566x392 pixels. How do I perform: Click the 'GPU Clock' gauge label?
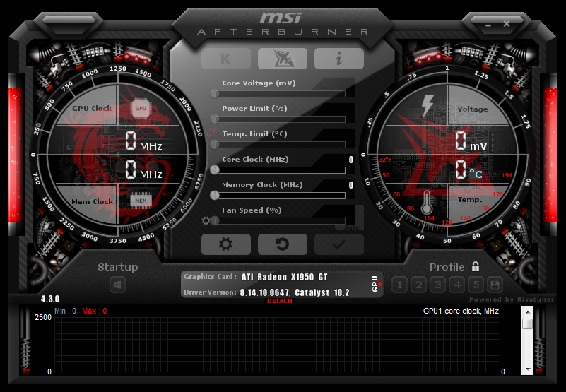tap(92, 108)
